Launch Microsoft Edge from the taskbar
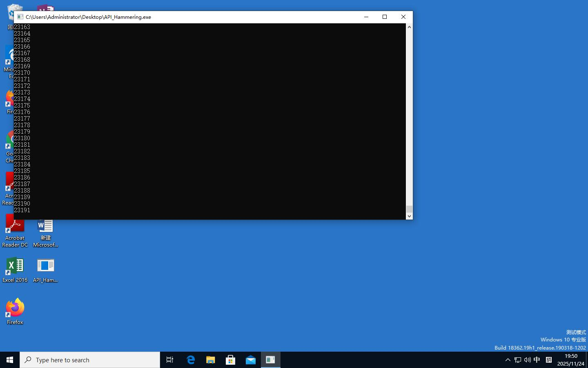 pyautogui.click(x=191, y=360)
